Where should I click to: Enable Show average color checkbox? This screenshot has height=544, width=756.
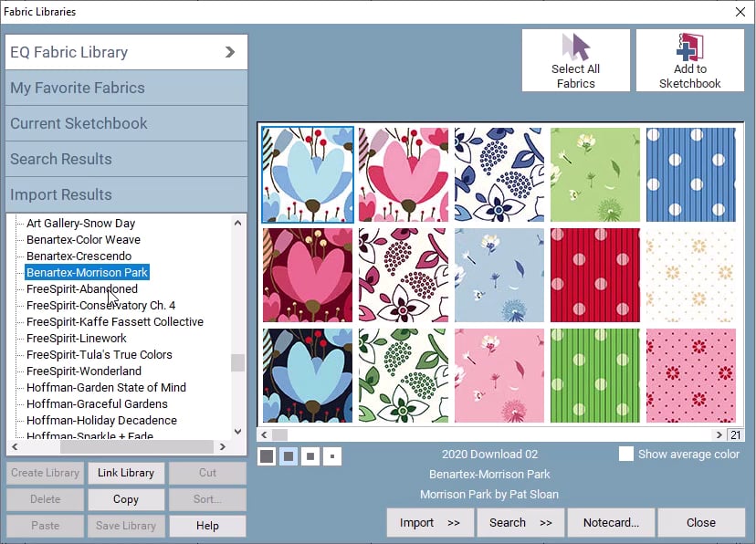[x=625, y=454]
